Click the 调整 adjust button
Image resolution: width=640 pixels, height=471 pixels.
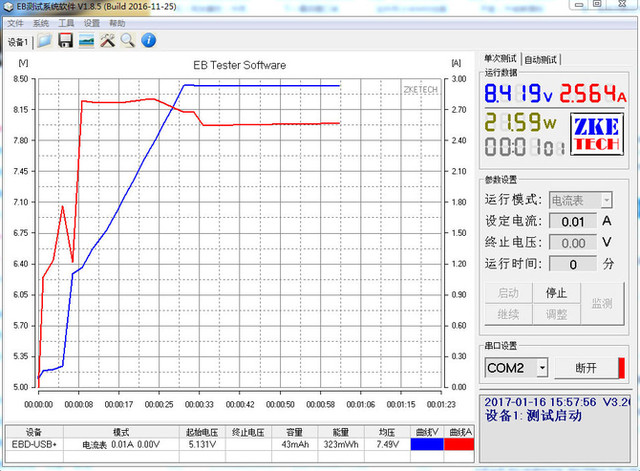[x=556, y=314]
